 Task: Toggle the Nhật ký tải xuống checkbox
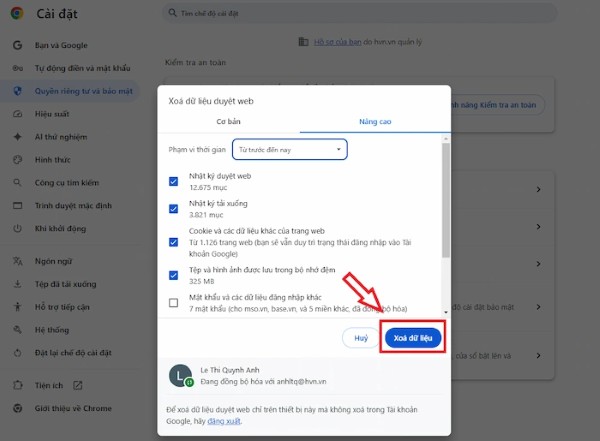(x=174, y=210)
